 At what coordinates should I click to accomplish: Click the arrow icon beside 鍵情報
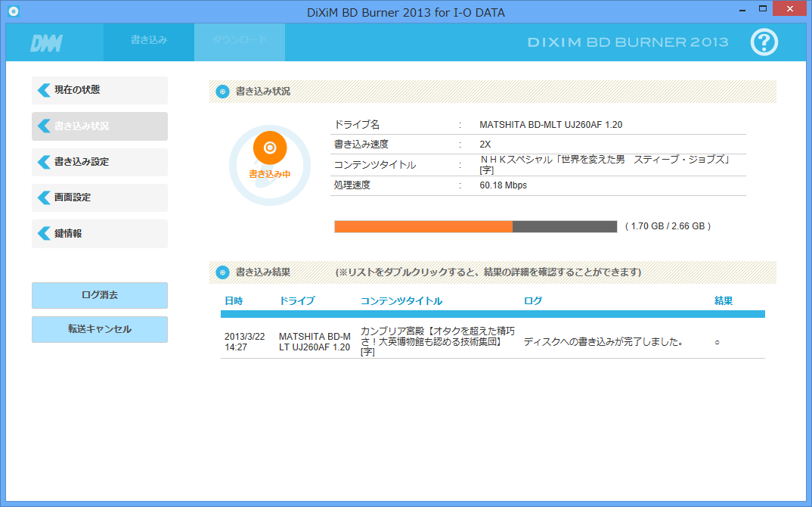(45, 234)
